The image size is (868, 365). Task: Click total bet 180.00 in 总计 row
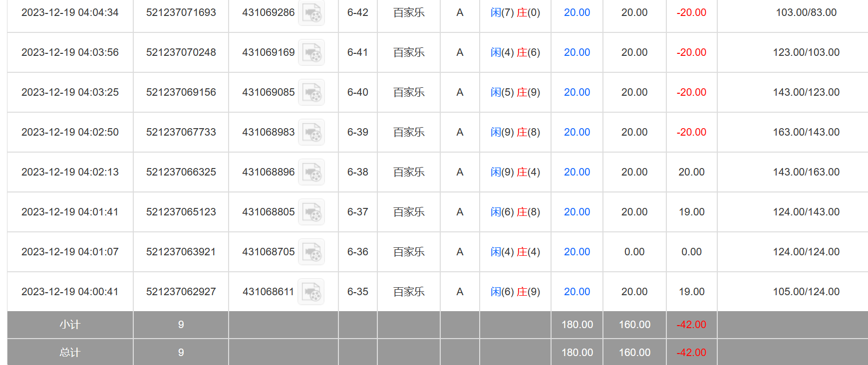[577, 353]
